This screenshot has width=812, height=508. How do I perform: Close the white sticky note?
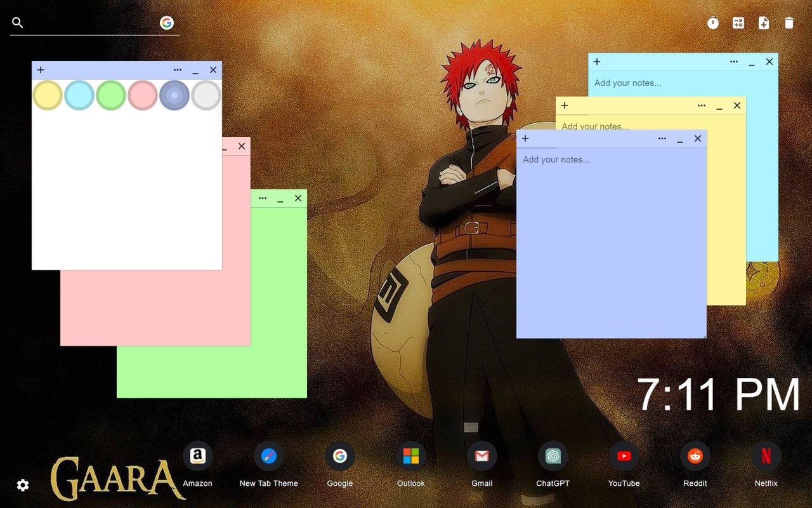tap(213, 70)
